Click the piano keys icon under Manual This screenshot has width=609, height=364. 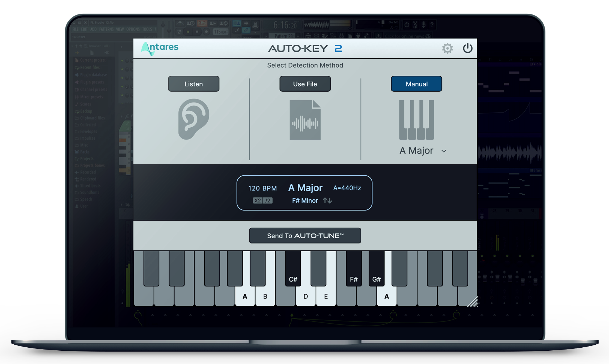[416, 120]
